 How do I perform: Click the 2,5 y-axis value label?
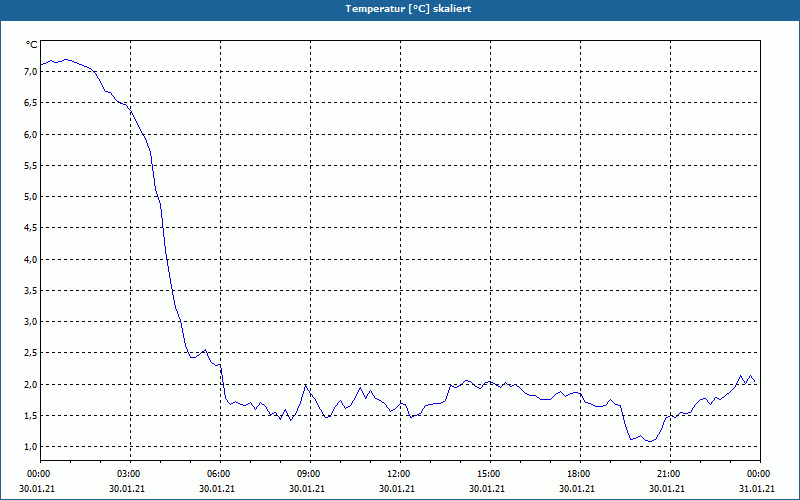31,353
